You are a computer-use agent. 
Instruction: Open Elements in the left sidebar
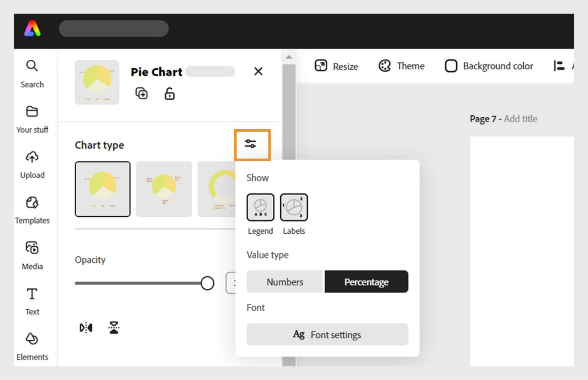[32, 346]
